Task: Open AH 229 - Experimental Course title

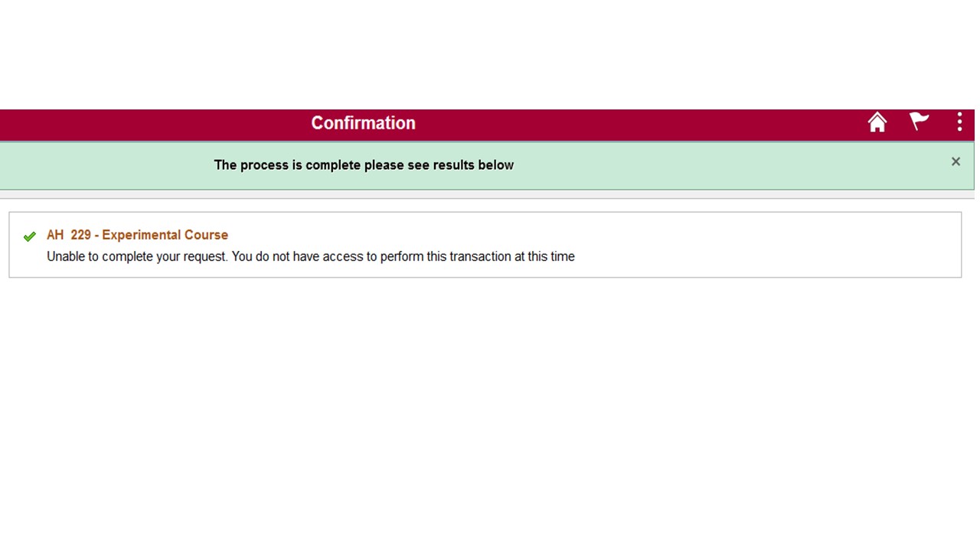Action: [137, 235]
